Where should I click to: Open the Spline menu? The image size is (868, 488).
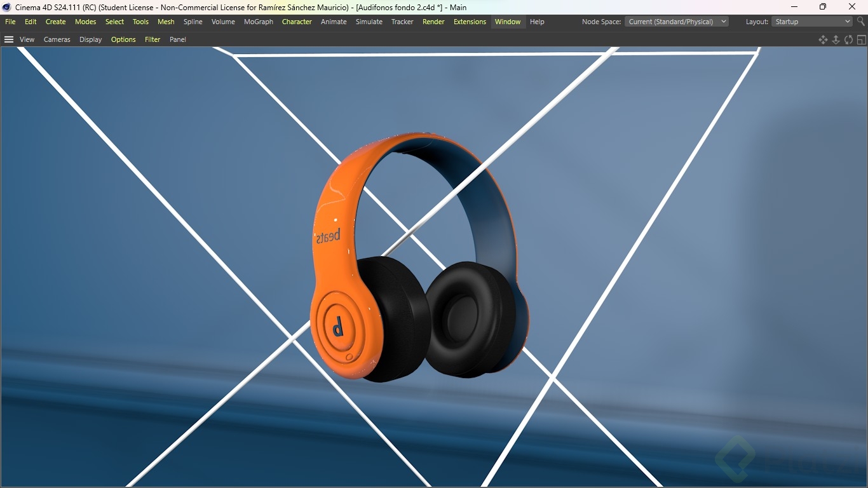point(193,22)
